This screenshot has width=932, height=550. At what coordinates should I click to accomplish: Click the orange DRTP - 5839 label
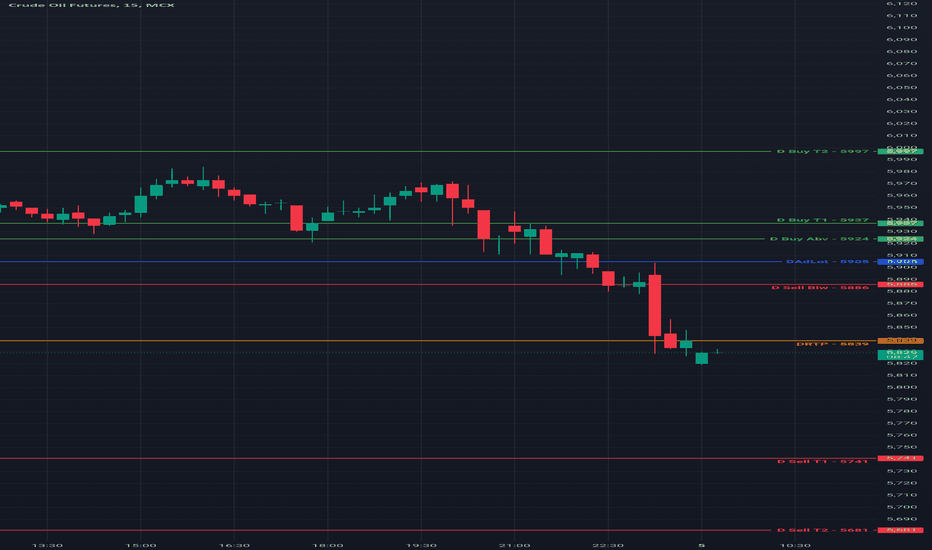pyautogui.click(x=832, y=344)
